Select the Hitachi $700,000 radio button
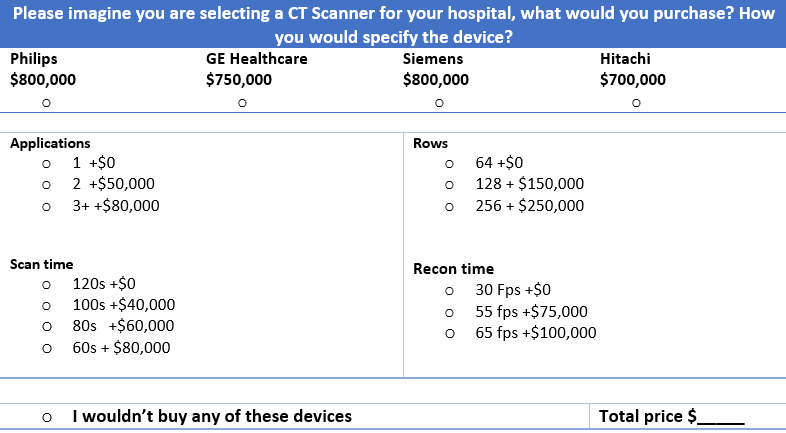The image size is (786, 433). pyautogui.click(x=636, y=104)
